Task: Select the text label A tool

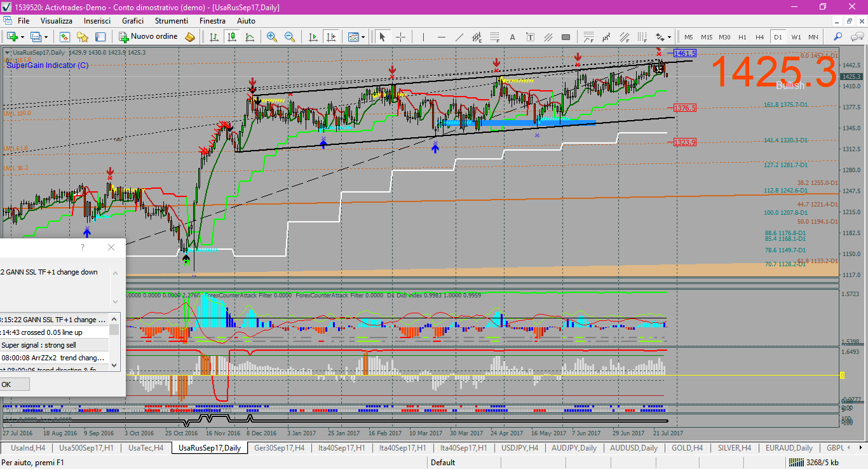Action: tap(512, 37)
